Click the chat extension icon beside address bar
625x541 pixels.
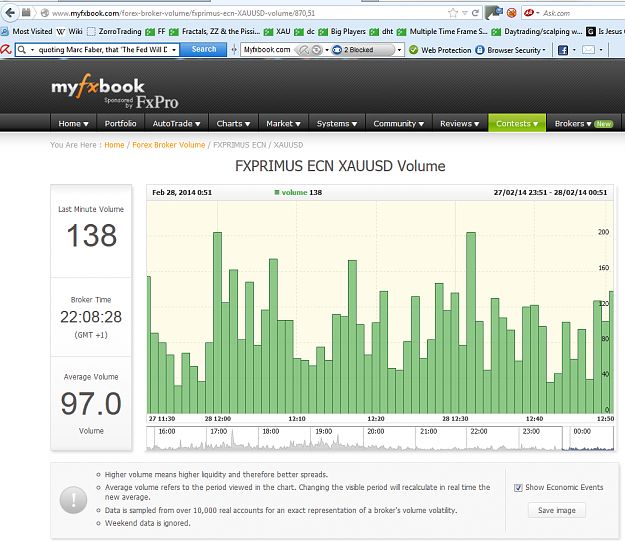click(494, 13)
